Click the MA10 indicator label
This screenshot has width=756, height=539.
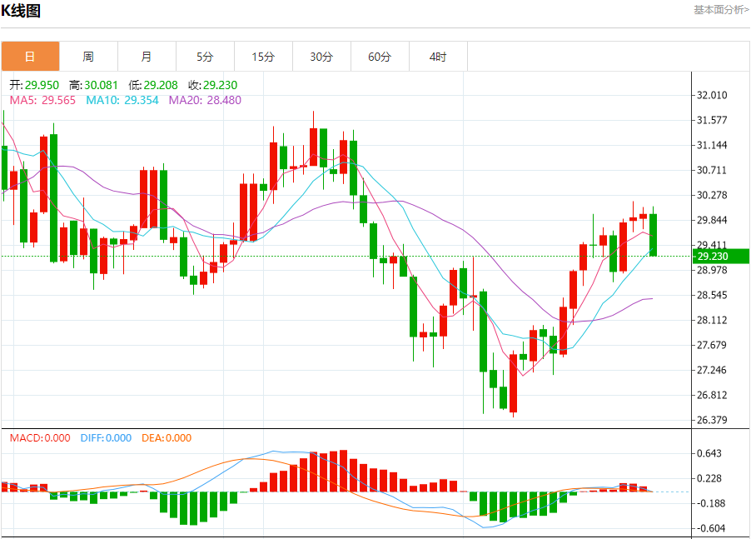122,100
